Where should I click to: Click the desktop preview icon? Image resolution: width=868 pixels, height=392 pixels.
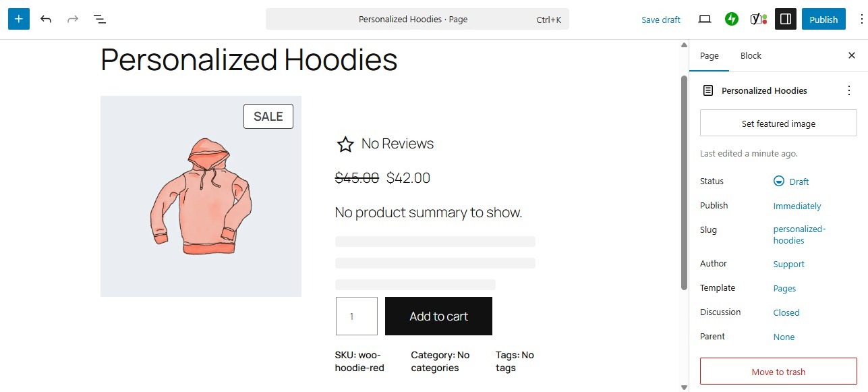click(x=704, y=19)
